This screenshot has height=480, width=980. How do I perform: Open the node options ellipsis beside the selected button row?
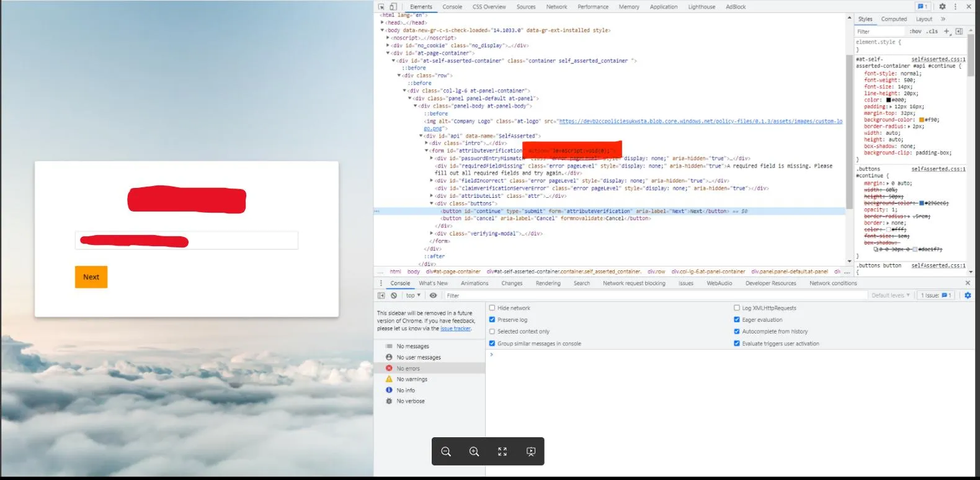tap(377, 211)
